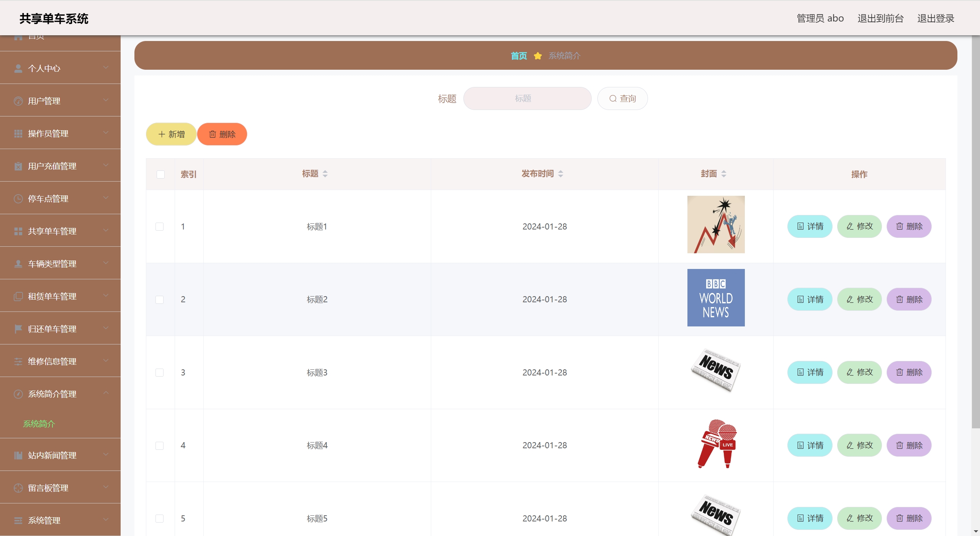Click the clock icon beside 停车点管理
The width and height of the screenshot is (980, 536).
(18, 199)
